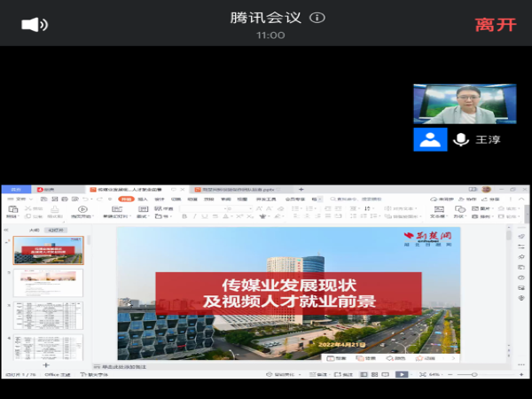Open the font size combo box

[239, 208]
